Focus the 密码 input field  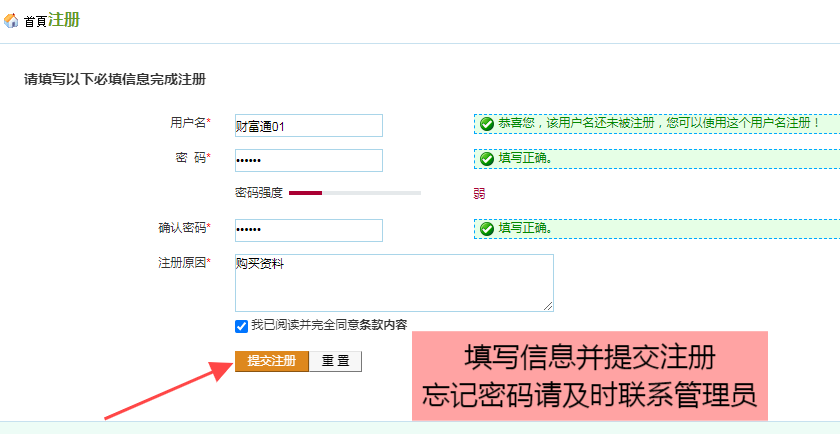(308, 160)
